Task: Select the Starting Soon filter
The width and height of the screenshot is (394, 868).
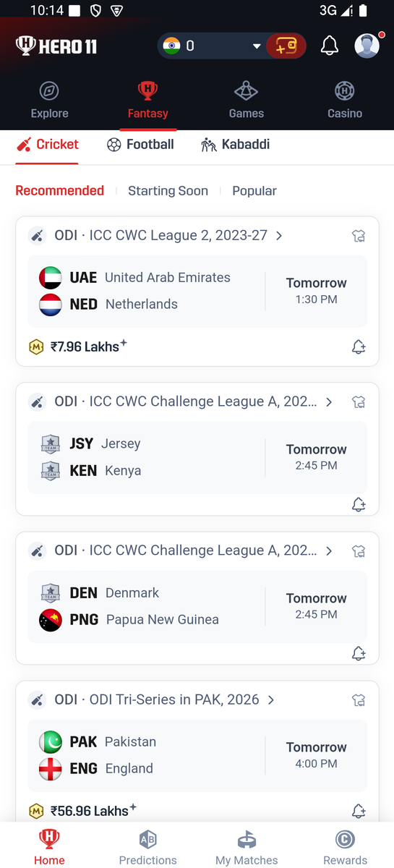Action: [168, 191]
